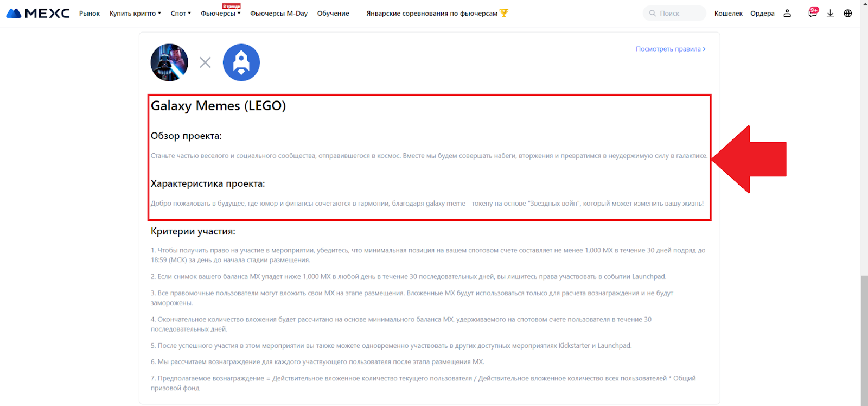The image size is (868, 406).
Task: Click the trophy icon in navbar
Action: (504, 13)
